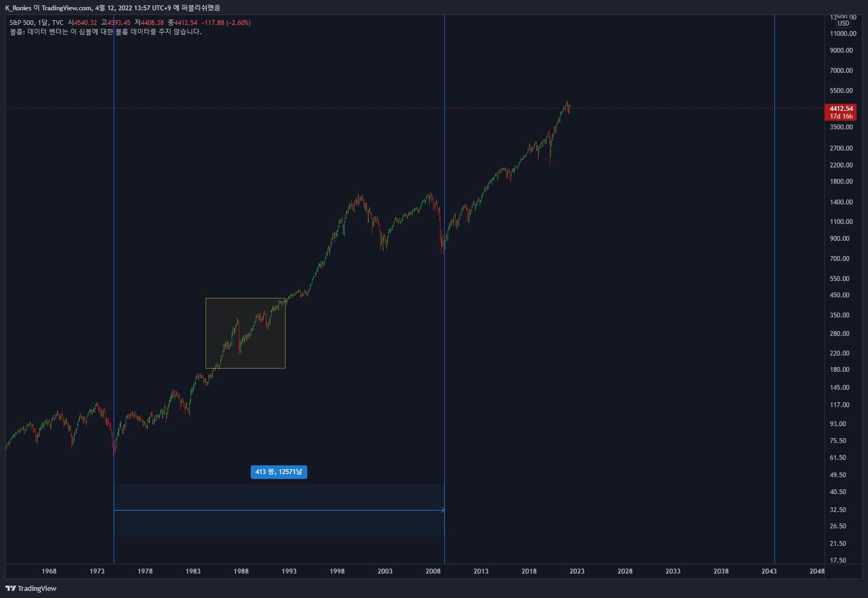Click the S&P 500 symbol title
This screenshot has height=598, width=868.
click(22, 23)
